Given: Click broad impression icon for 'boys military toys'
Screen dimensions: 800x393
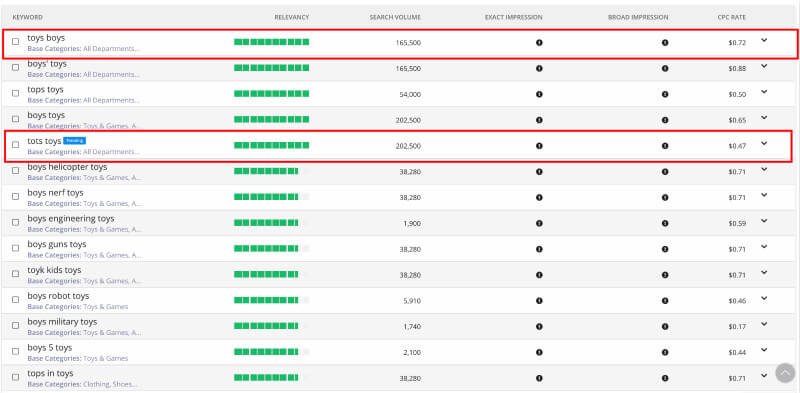Looking at the screenshot, I should [665, 326].
